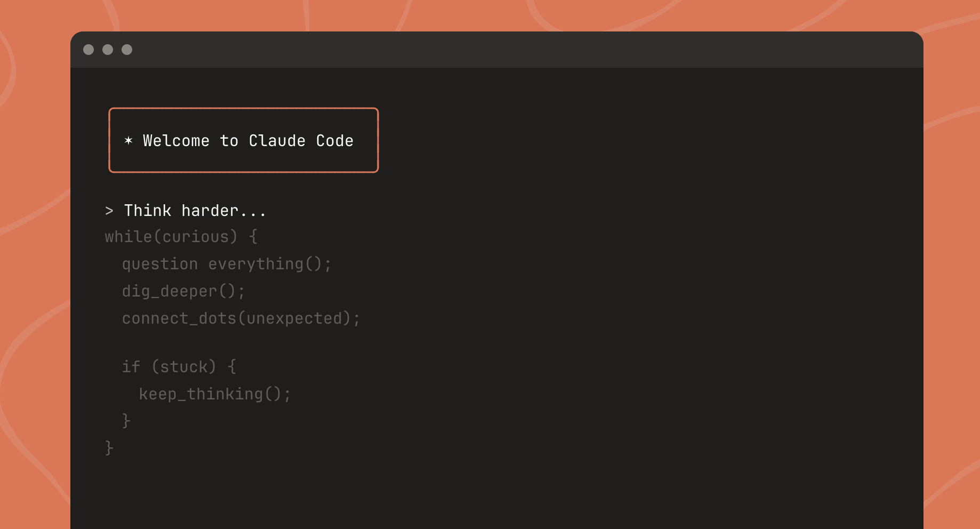980x529 pixels.
Task: Click the word Code in the banner
Action: coord(334,141)
